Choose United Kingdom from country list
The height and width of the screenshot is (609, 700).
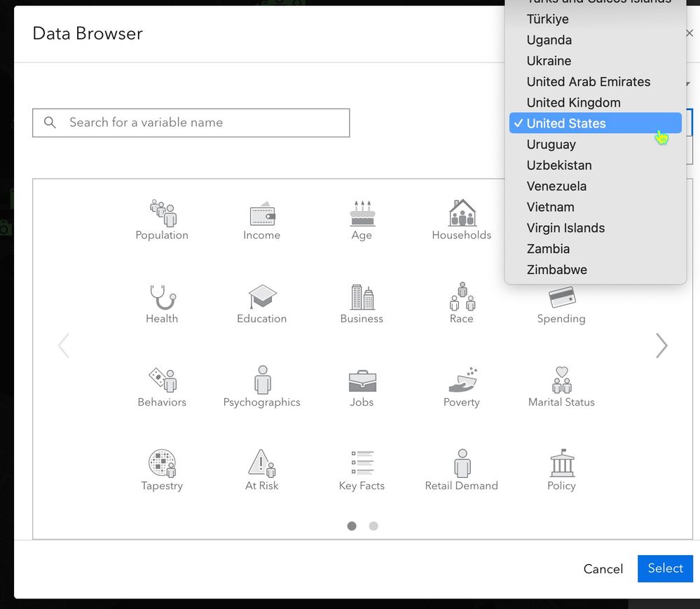(x=595, y=103)
